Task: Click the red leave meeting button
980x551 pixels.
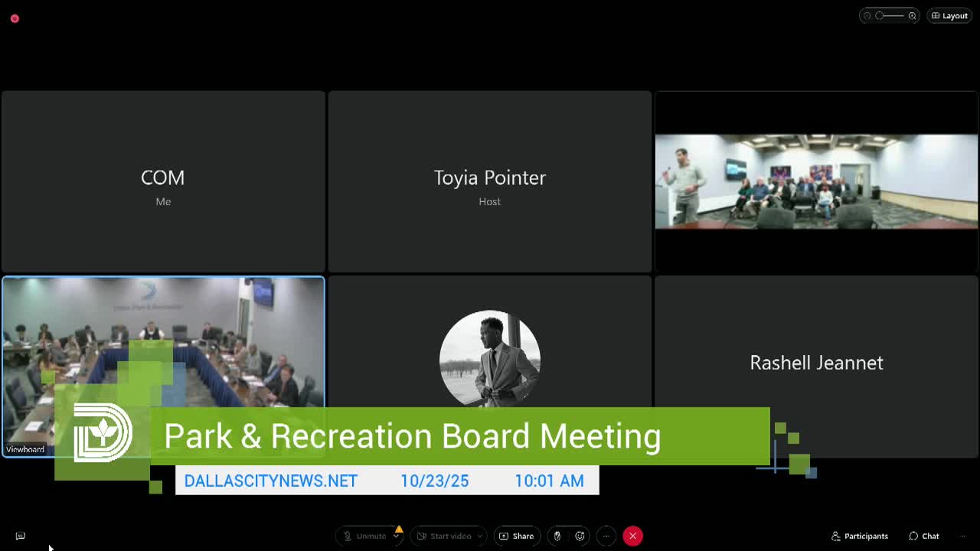Action: pyautogui.click(x=632, y=536)
